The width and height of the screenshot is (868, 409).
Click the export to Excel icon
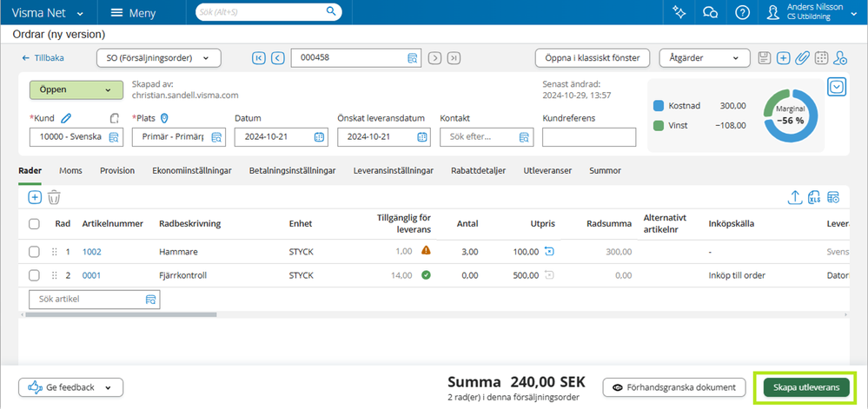pos(814,197)
